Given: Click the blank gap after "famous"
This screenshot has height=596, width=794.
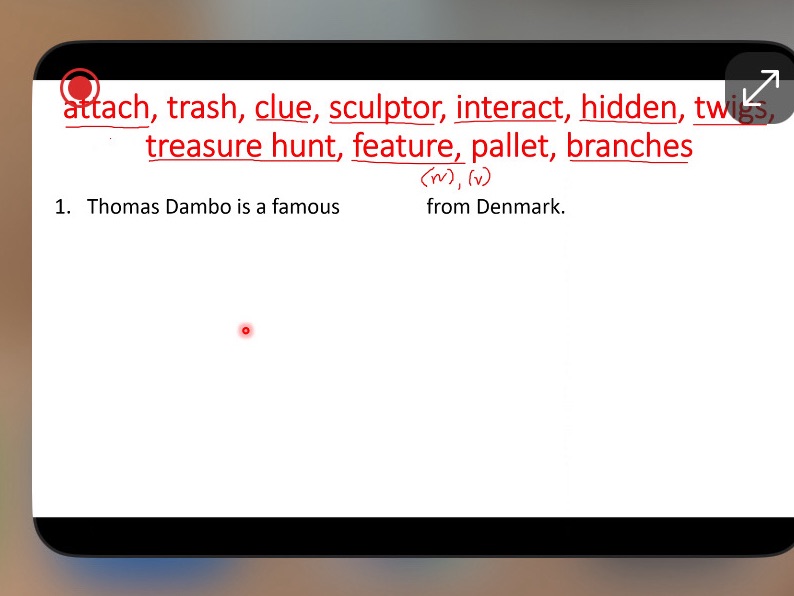Looking at the screenshot, I should coord(382,208).
